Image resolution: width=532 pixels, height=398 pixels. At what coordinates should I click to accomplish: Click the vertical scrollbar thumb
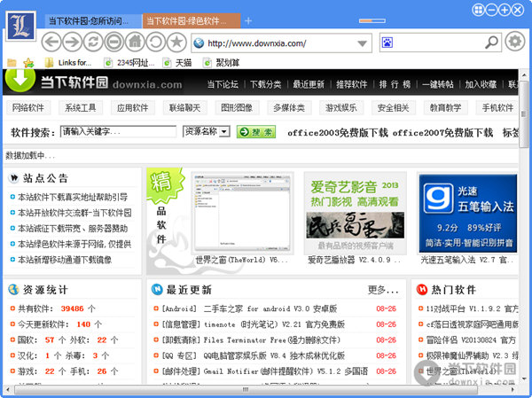tap(524, 114)
